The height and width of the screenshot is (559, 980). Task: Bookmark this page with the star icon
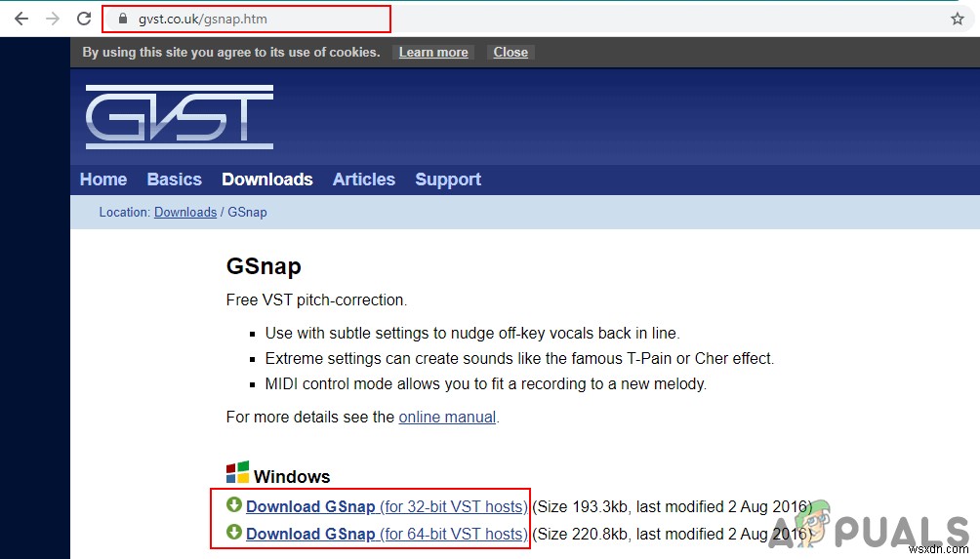click(957, 19)
